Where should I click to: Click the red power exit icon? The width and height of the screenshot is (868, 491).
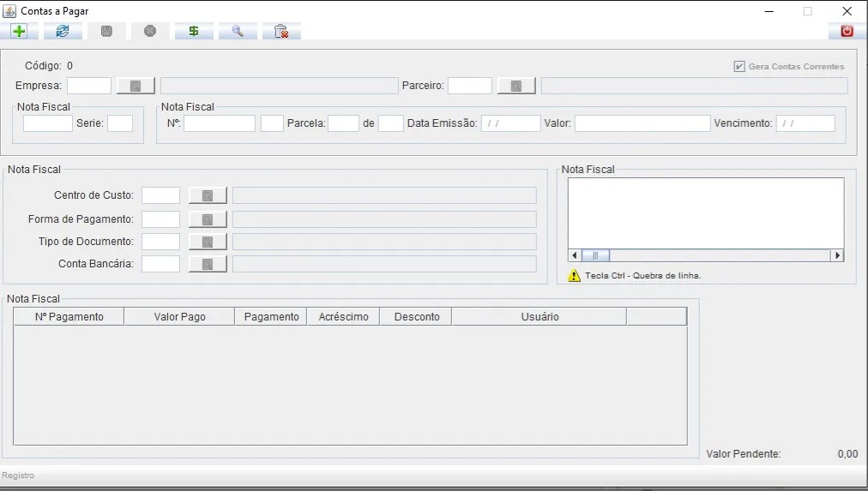[x=847, y=31]
